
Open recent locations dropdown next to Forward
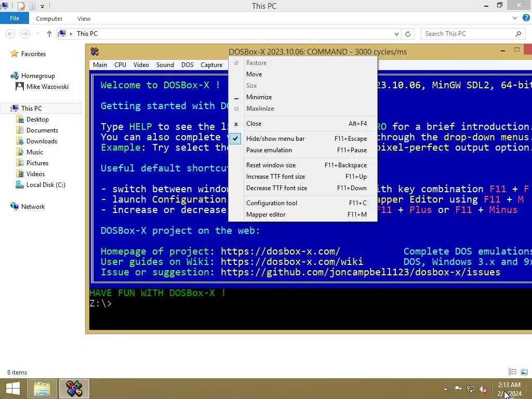click(37, 34)
